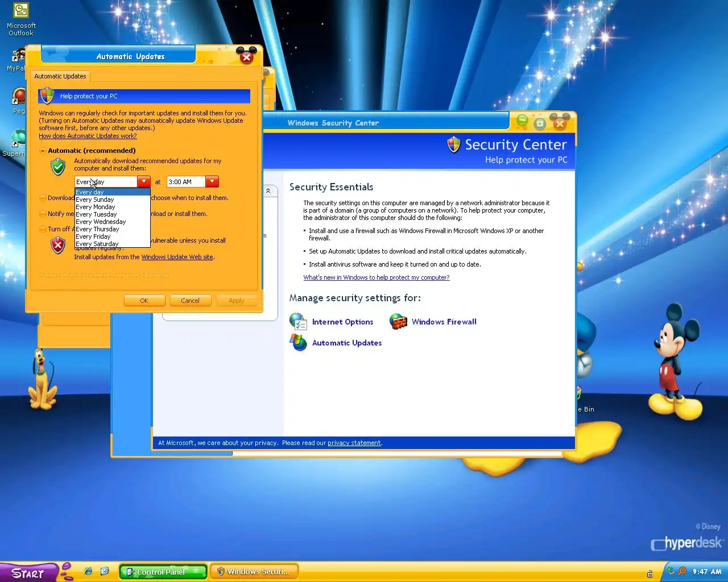This screenshot has width=728, height=582.
Task: Open Microsoft Outlook desktop shortcut
Action: 21,19
